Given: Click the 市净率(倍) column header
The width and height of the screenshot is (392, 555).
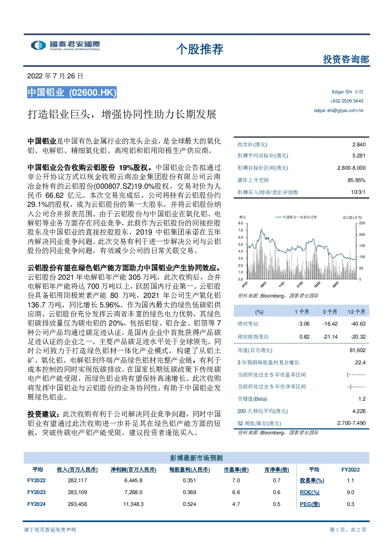Looking at the screenshot, I should (x=277, y=470).
